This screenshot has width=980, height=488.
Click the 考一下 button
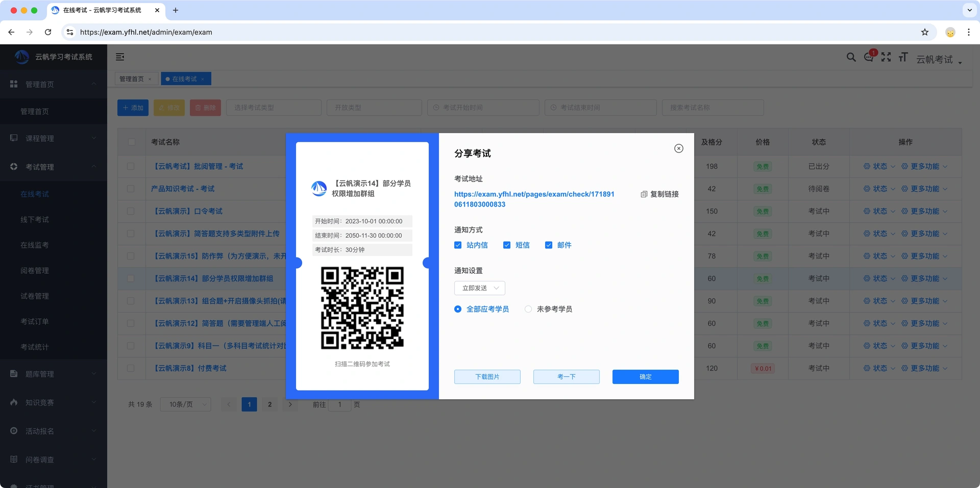pos(567,377)
